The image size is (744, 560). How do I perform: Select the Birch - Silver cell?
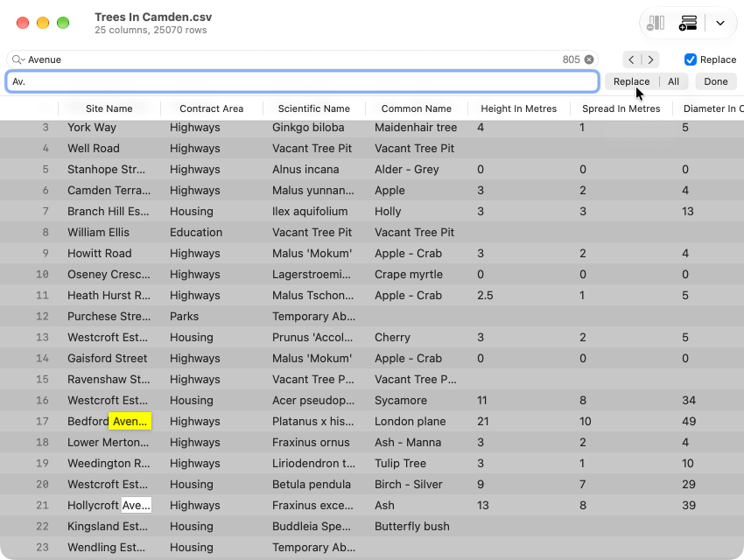click(x=417, y=484)
